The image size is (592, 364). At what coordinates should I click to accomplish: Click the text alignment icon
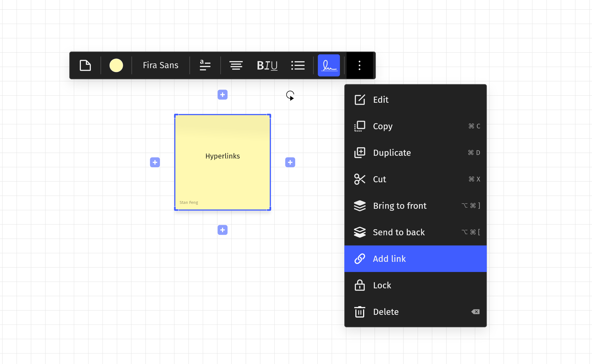click(236, 65)
